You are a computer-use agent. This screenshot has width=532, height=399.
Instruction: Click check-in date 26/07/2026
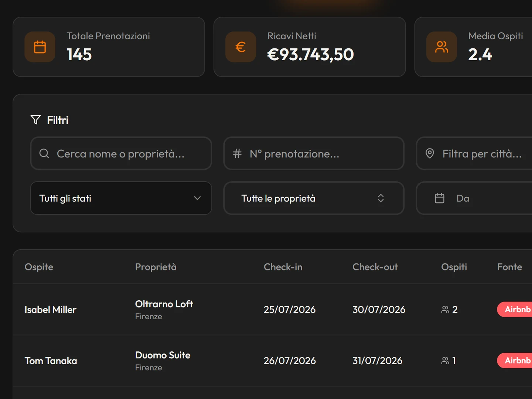click(x=290, y=361)
